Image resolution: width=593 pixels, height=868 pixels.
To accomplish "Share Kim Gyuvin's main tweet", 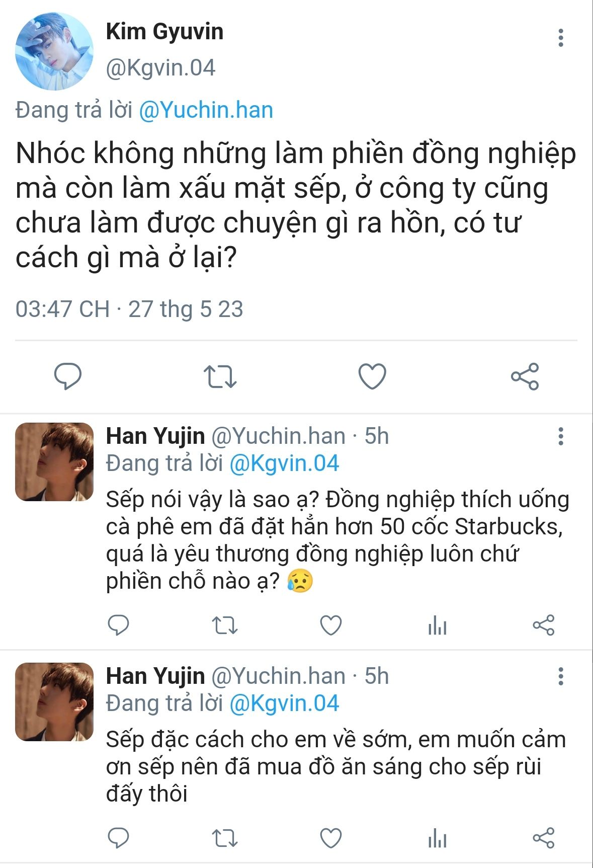I will point(525,376).
